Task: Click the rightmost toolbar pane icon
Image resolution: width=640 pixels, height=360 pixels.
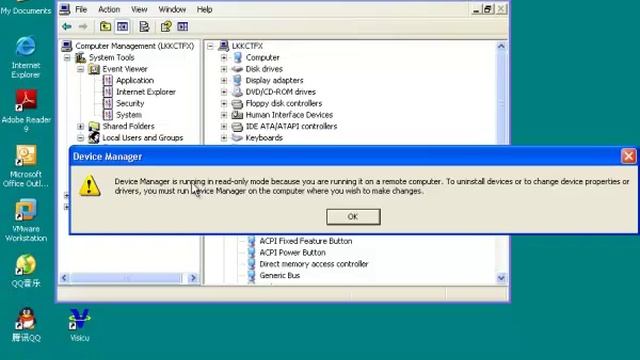Action: (x=182, y=27)
